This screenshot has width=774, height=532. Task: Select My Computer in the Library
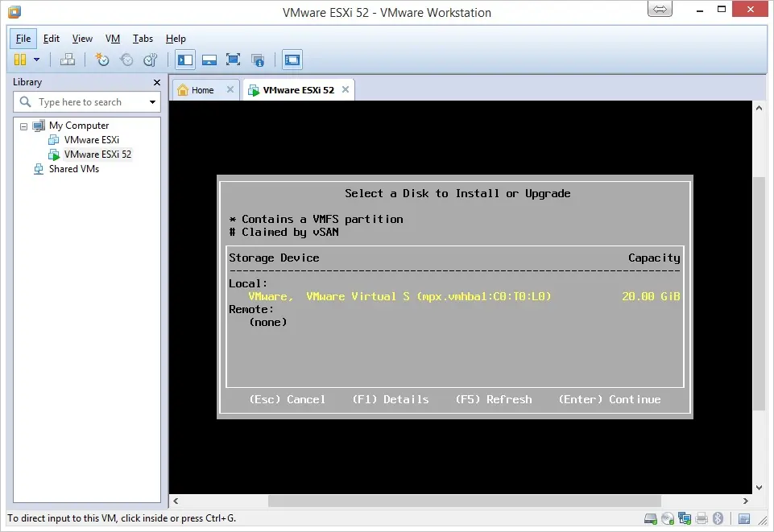[x=79, y=126]
